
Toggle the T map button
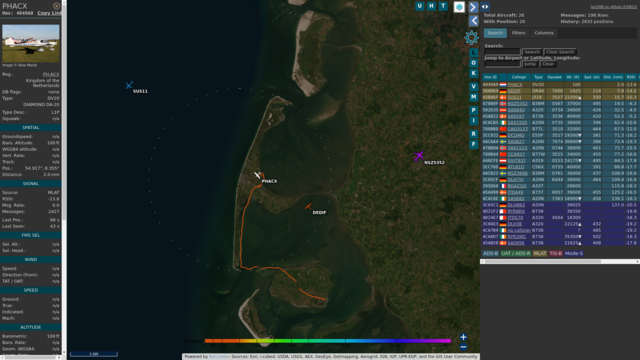click(x=443, y=6)
